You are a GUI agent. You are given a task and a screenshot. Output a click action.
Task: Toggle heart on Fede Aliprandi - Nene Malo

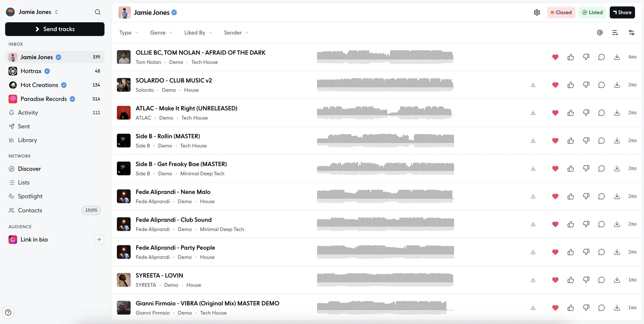point(555,196)
